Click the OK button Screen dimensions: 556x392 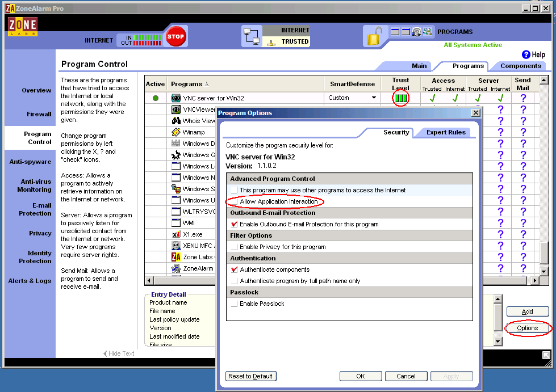[x=361, y=376]
